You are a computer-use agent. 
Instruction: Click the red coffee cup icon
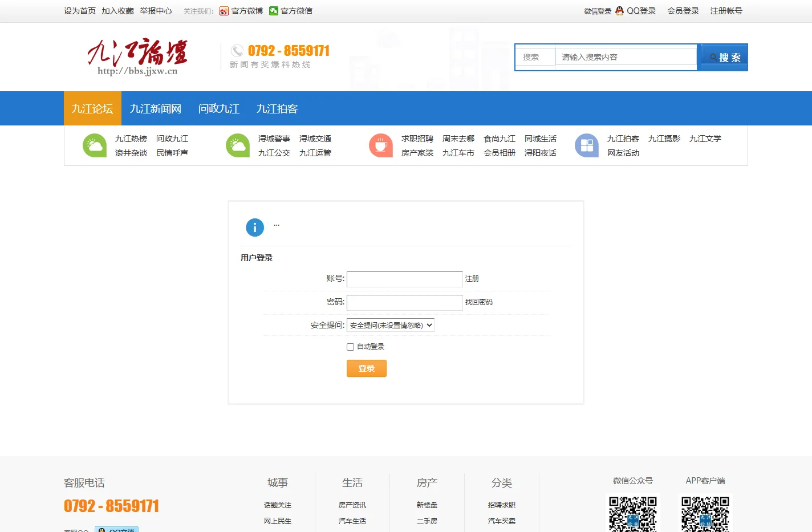click(x=381, y=145)
